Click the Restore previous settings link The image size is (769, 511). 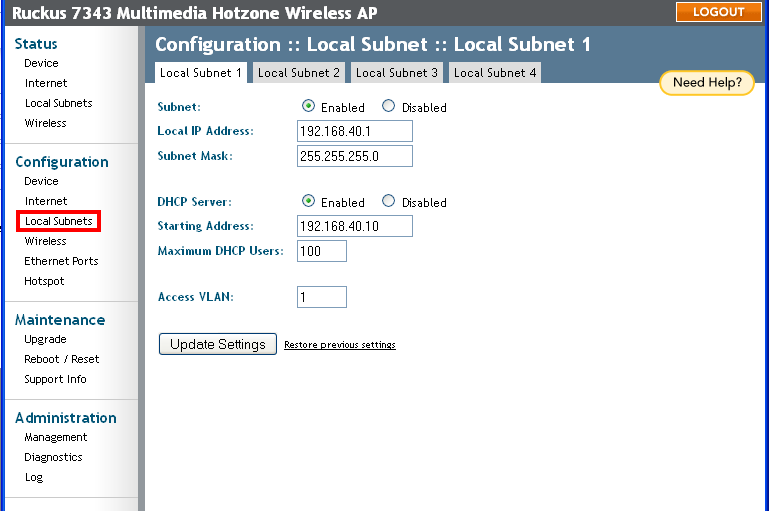[340, 345]
